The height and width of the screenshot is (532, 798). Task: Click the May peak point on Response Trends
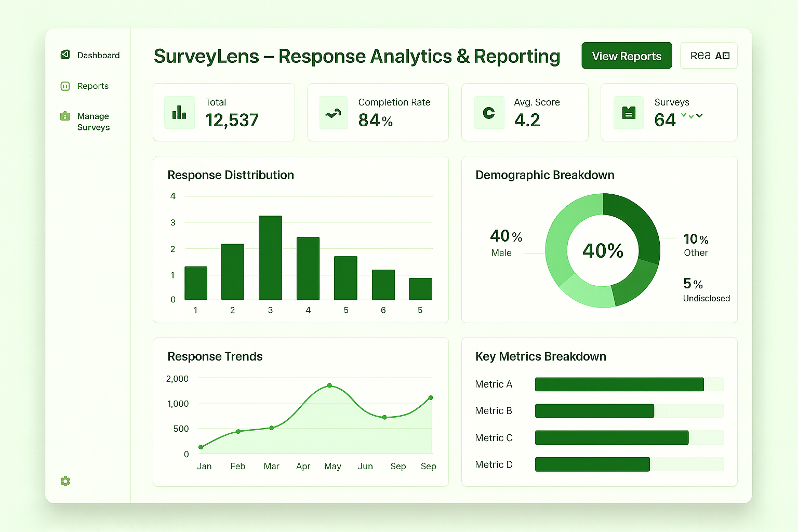tap(329, 385)
